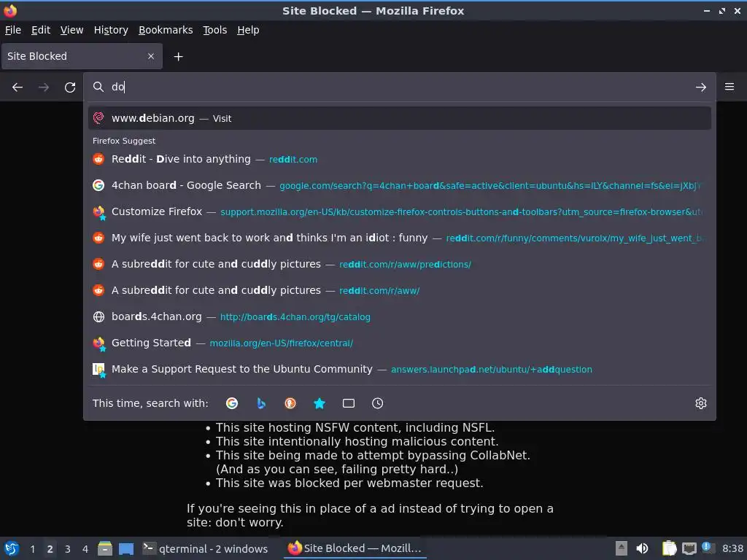Click the removable media tray icon
This screenshot has height=560, width=747.
[622, 548]
